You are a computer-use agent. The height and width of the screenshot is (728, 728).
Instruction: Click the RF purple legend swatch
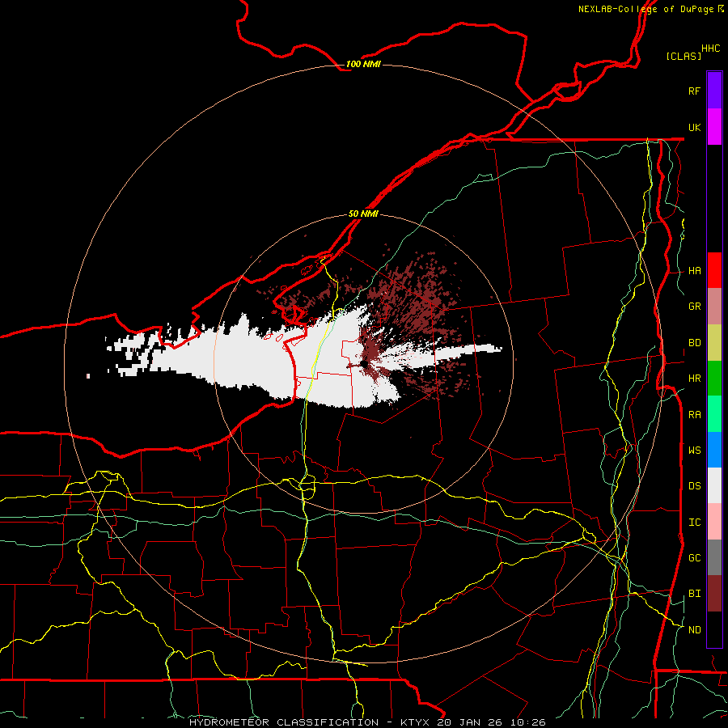pos(714,91)
